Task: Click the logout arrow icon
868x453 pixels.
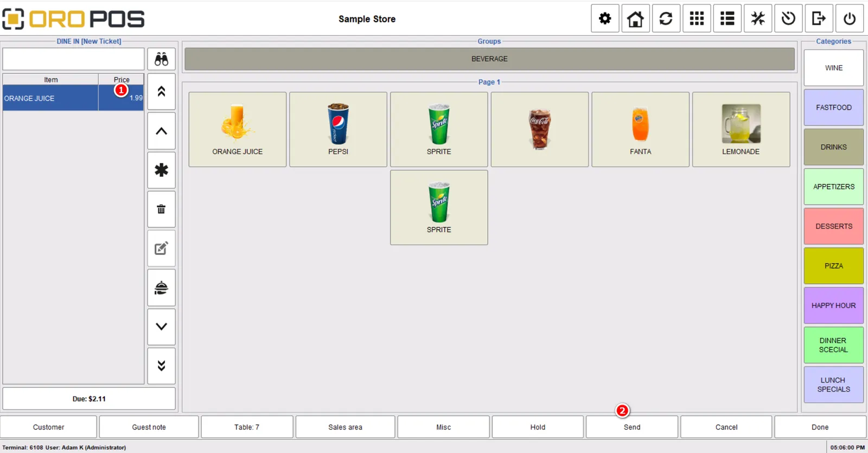Action: click(x=819, y=19)
